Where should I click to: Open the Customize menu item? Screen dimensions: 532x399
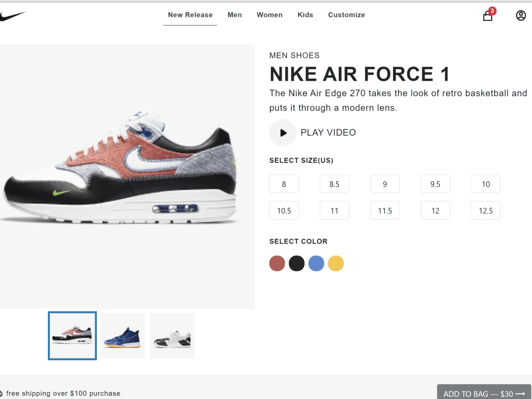(346, 15)
